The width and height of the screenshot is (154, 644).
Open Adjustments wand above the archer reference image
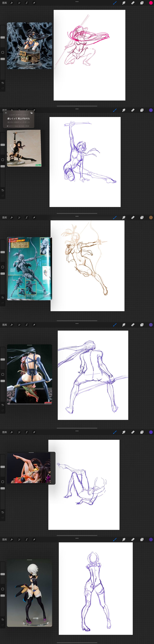(x=19, y=217)
